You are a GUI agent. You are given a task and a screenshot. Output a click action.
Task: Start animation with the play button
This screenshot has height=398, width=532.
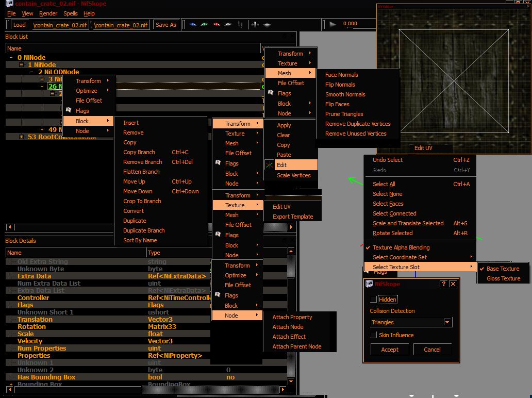pos(333,24)
